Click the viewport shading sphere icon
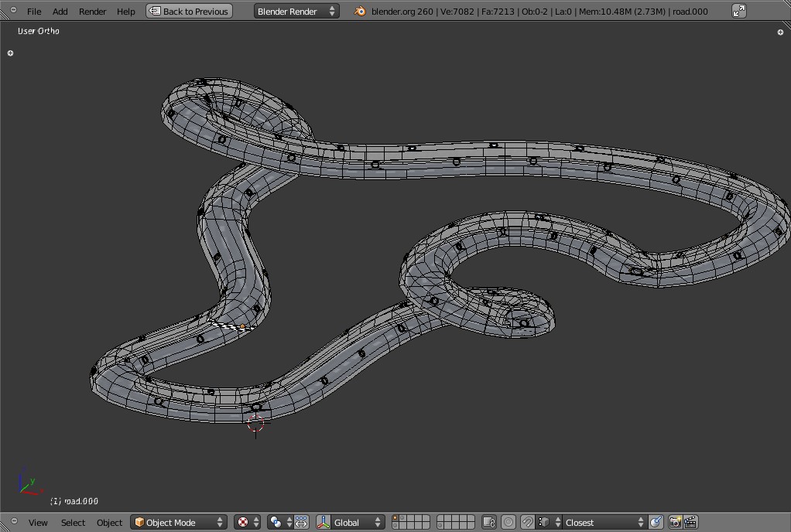This screenshot has height=532, width=791. [244, 523]
